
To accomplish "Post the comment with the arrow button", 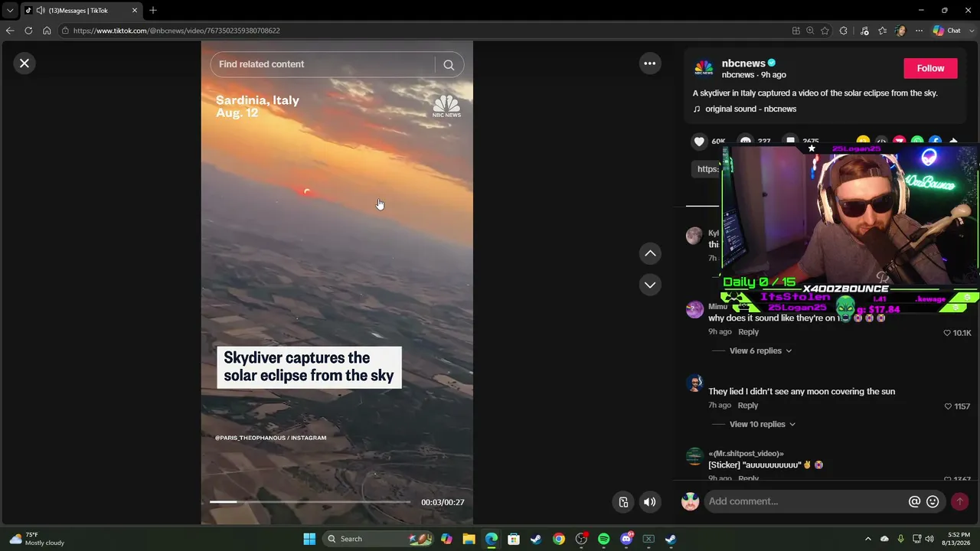I will click(x=959, y=501).
